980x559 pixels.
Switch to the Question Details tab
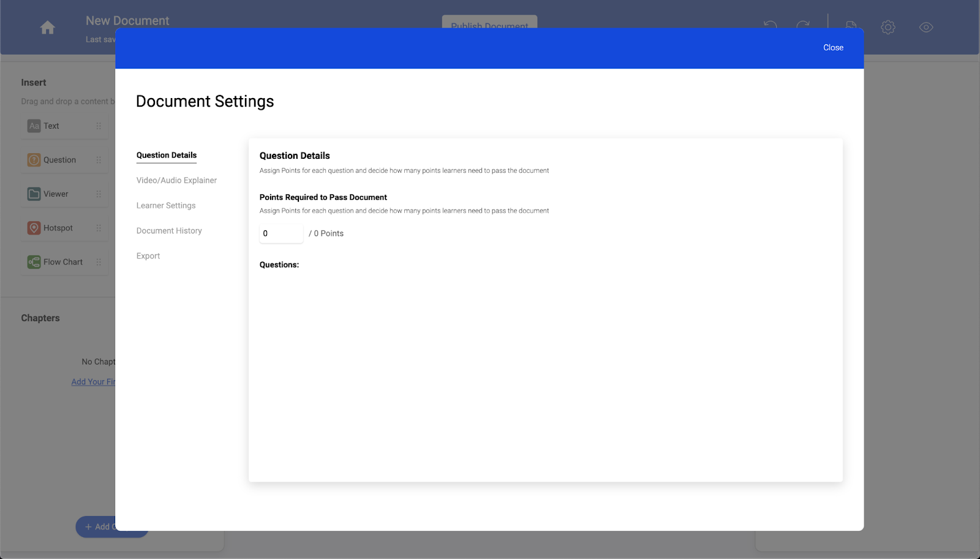167,156
